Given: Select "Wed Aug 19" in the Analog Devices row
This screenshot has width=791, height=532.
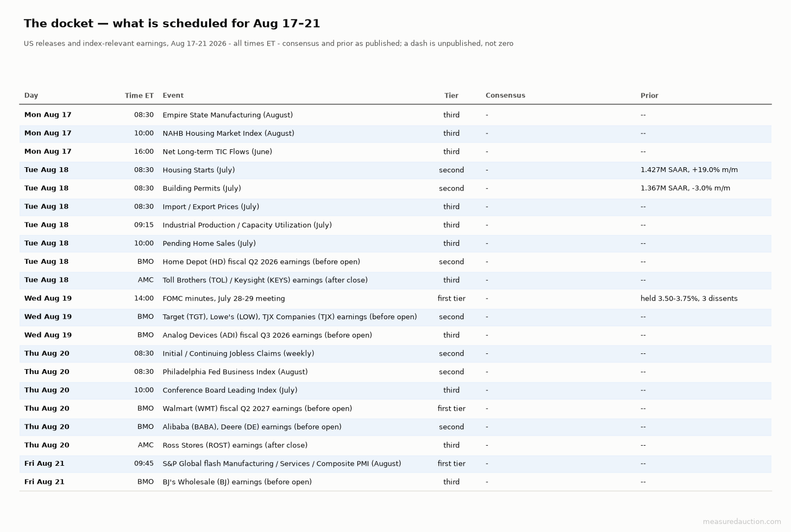Looking at the screenshot, I should (x=48, y=335).
